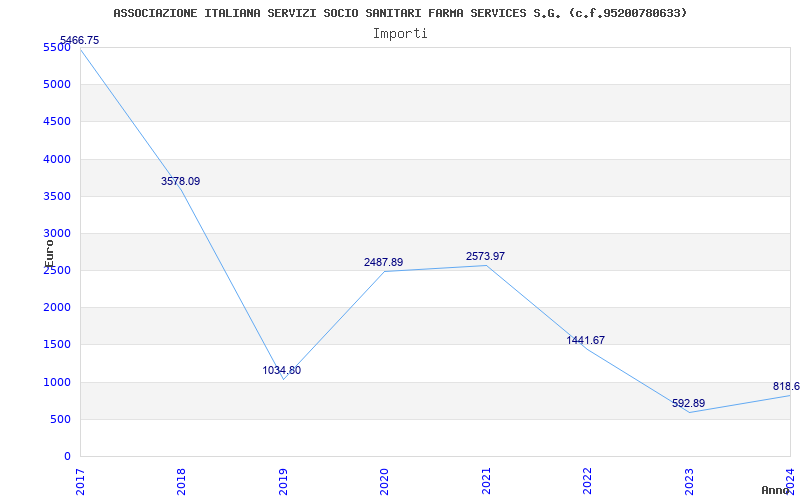Click the Importi chart subtitle

[400, 34]
